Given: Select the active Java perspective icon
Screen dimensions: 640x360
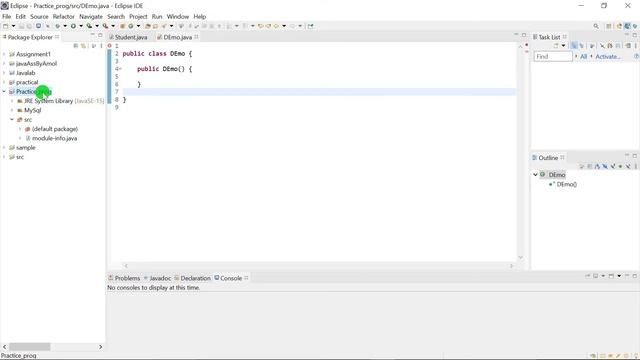Looking at the screenshot, I should [x=627, y=26].
